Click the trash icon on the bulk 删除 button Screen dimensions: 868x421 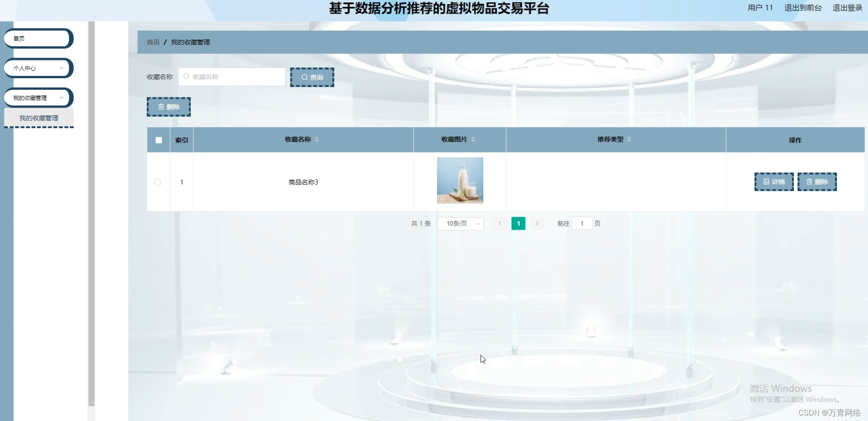[x=161, y=107]
